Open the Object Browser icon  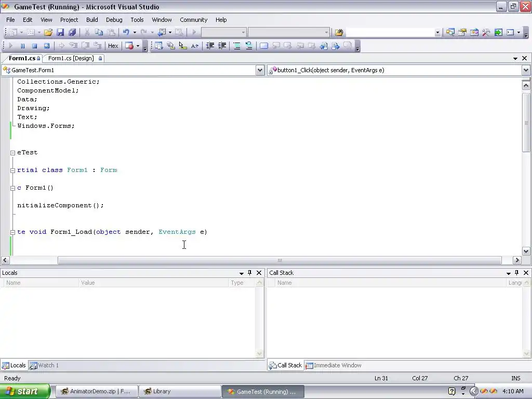point(474,32)
